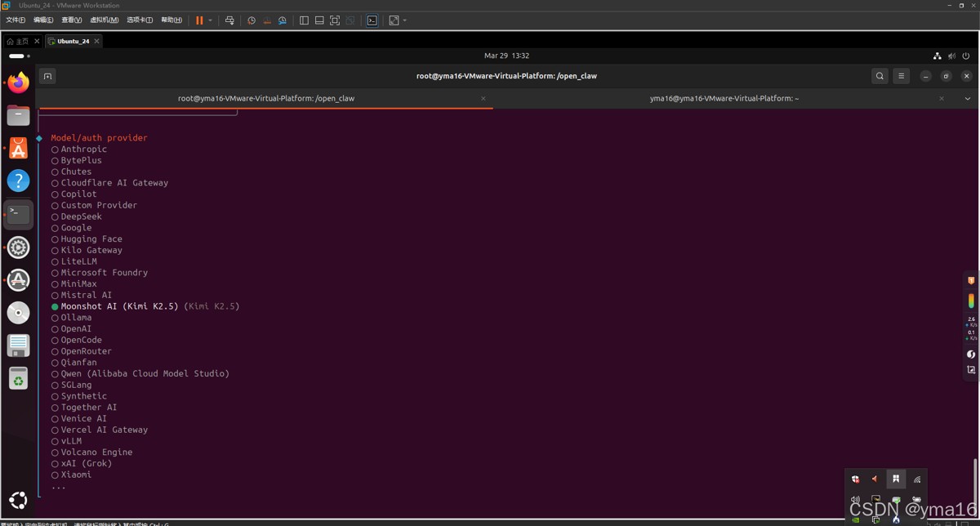980x526 pixels.
Task: Click the terminal search icon
Action: [880, 76]
